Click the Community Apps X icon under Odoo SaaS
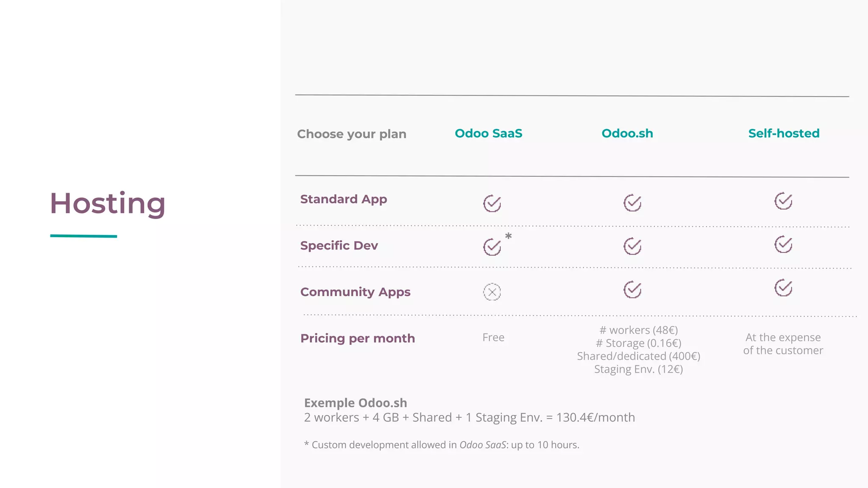 (492, 292)
